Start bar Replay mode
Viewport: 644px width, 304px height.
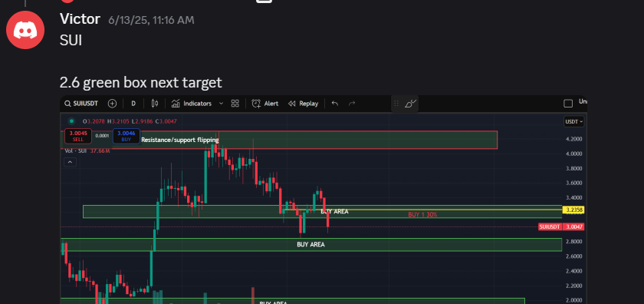pyautogui.click(x=303, y=104)
